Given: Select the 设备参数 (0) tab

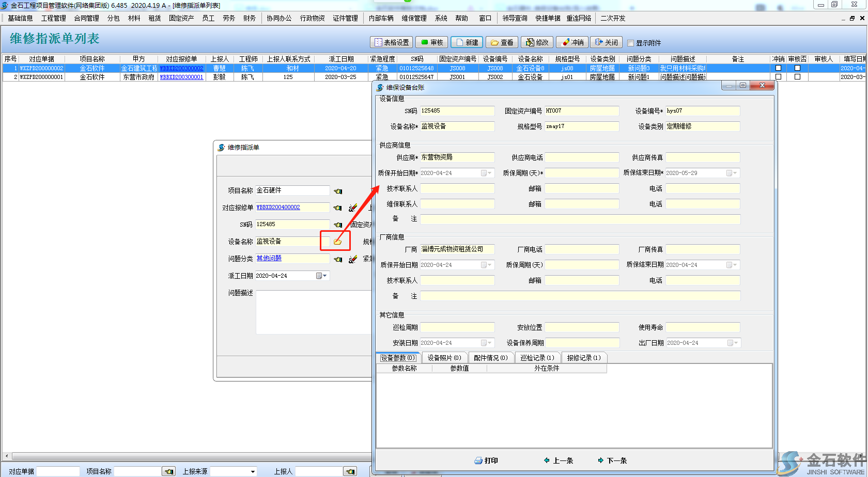Looking at the screenshot, I should [x=398, y=358].
